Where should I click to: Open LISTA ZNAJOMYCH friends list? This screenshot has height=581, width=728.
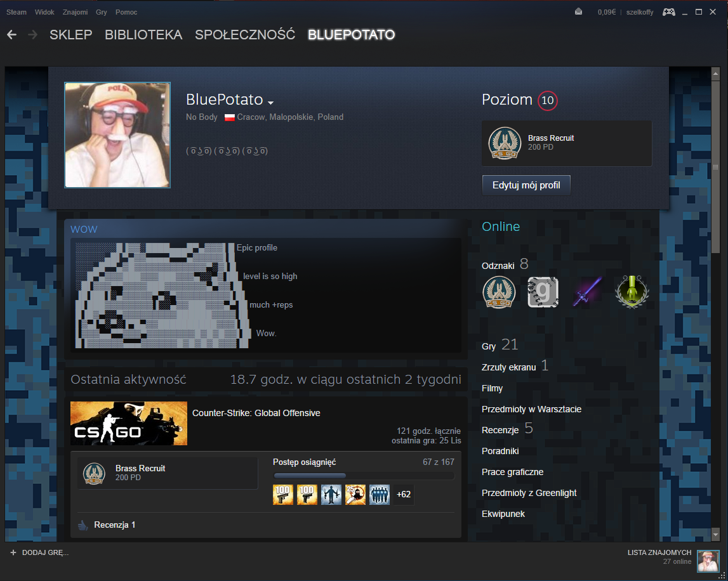659,552
